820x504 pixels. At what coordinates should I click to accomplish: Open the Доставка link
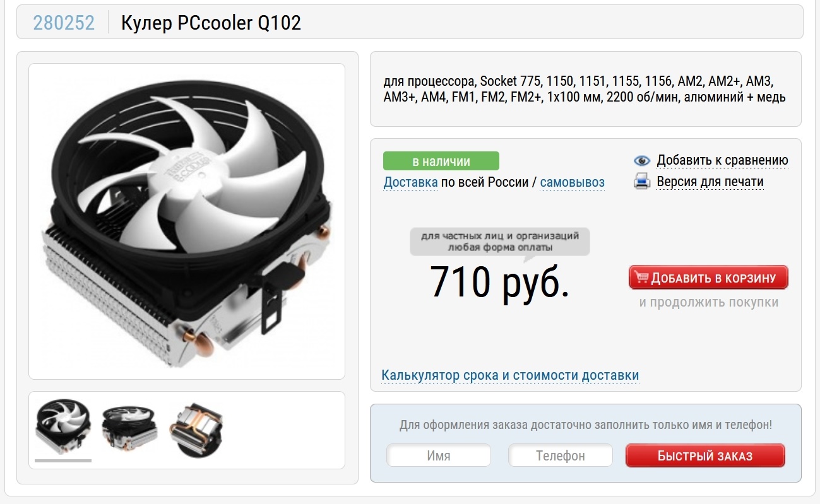coord(411,183)
